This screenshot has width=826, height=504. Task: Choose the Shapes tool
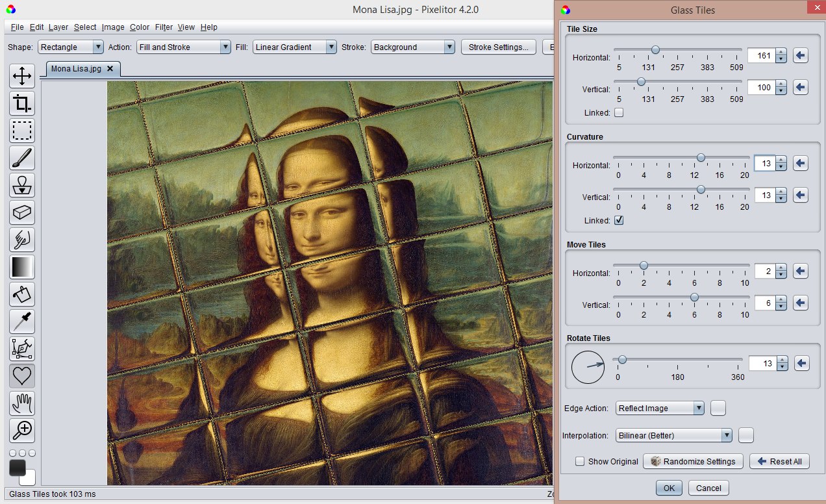[21, 376]
